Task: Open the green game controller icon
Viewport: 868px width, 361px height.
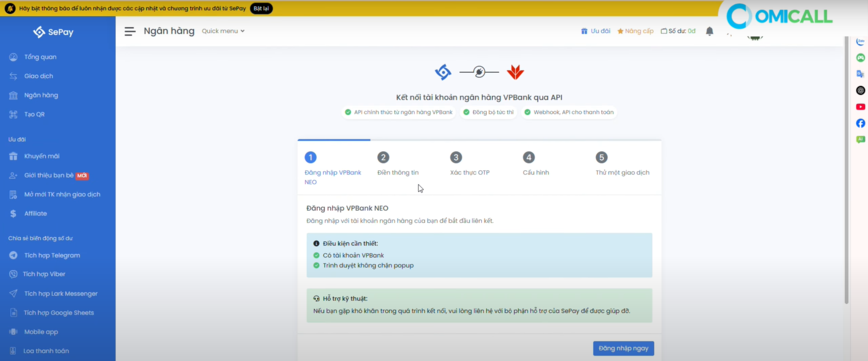Action: pos(860,58)
